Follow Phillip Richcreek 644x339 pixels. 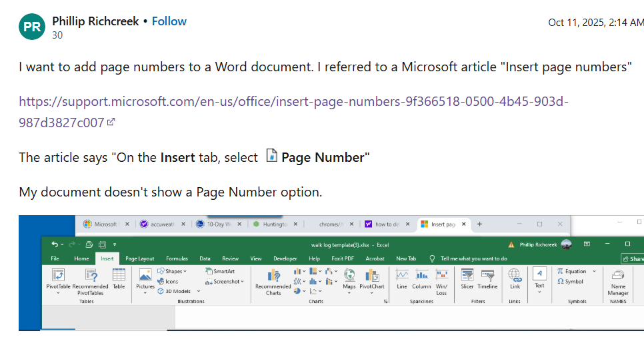tap(169, 21)
